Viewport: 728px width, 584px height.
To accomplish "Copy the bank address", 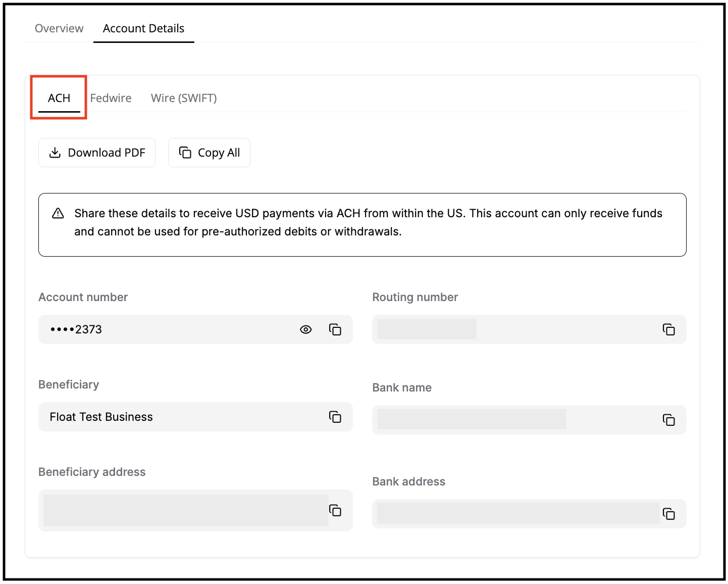I will [668, 514].
